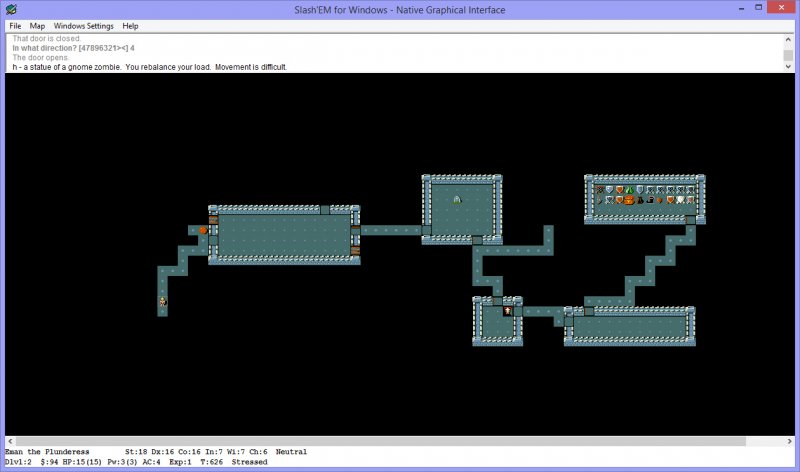Click the horizontal scrollbar thumb
The image size is (800, 472).
pos(381,441)
